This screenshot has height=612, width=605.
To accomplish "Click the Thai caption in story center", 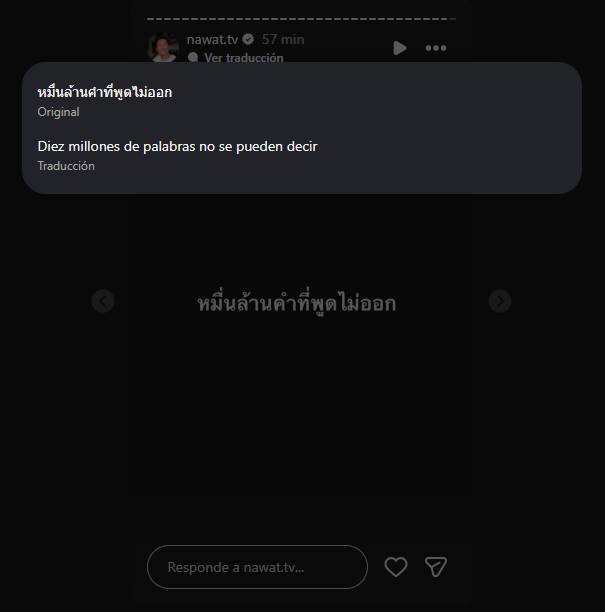I will click(297, 302).
